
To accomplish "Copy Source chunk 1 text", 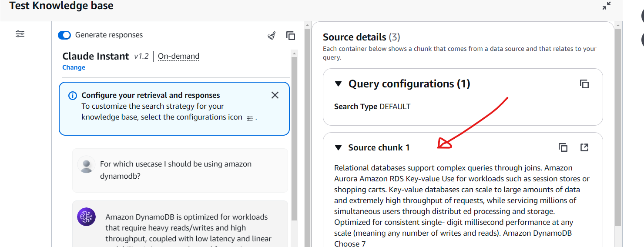I will click(563, 147).
